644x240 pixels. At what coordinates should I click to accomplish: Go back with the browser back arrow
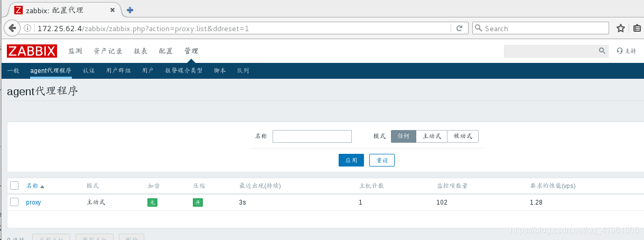click(x=12, y=28)
